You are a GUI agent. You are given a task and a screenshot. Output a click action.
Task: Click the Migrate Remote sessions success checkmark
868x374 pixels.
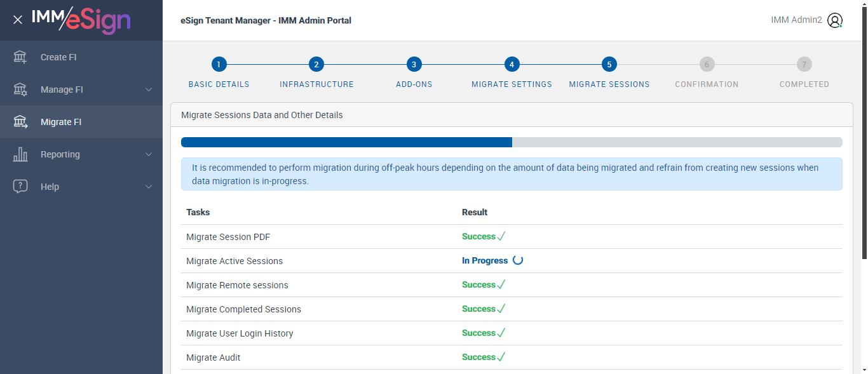click(x=501, y=284)
